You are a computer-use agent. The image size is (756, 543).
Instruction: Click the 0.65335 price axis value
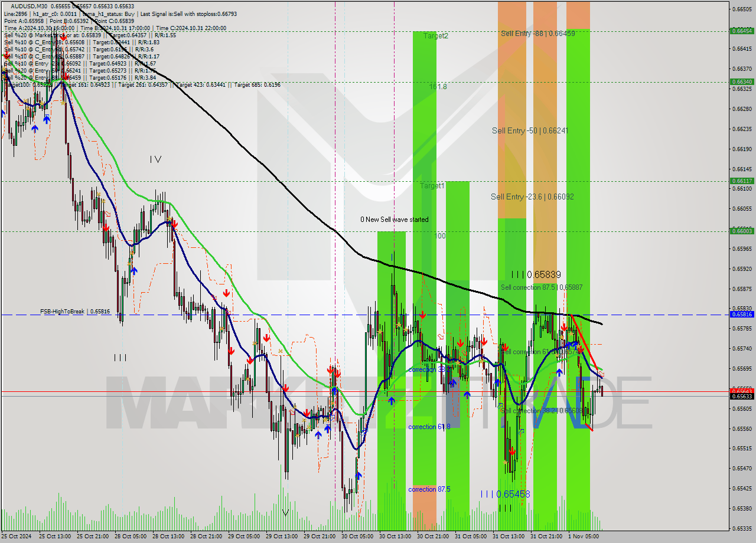coord(742,528)
